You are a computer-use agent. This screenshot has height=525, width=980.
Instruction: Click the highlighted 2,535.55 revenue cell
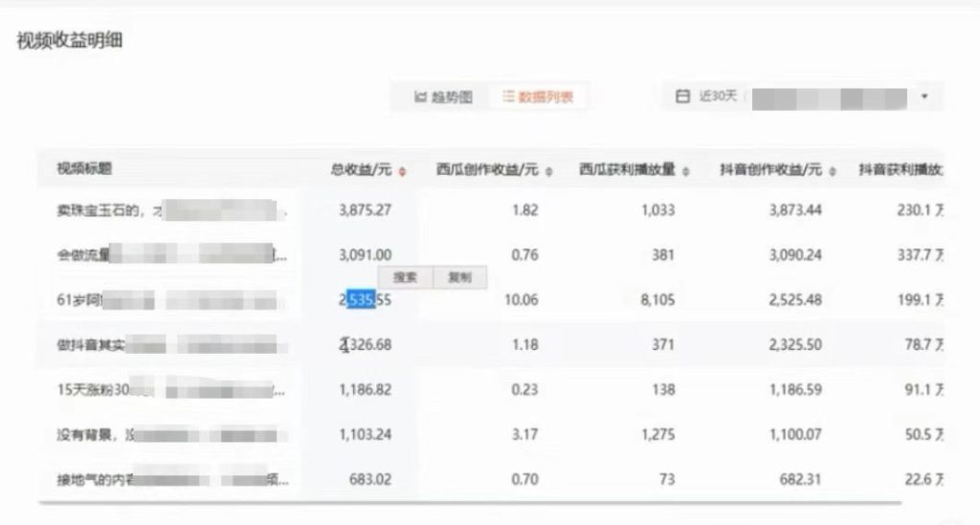[x=365, y=299]
